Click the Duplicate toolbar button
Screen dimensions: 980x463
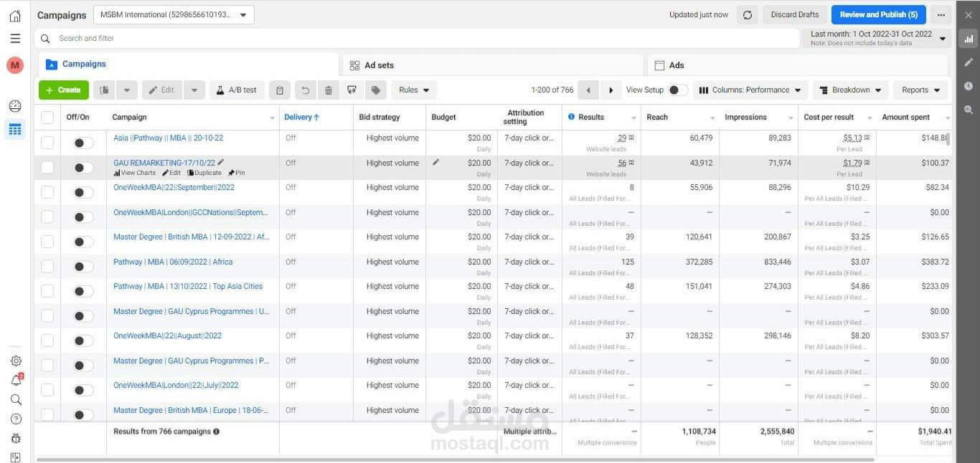coord(105,90)
